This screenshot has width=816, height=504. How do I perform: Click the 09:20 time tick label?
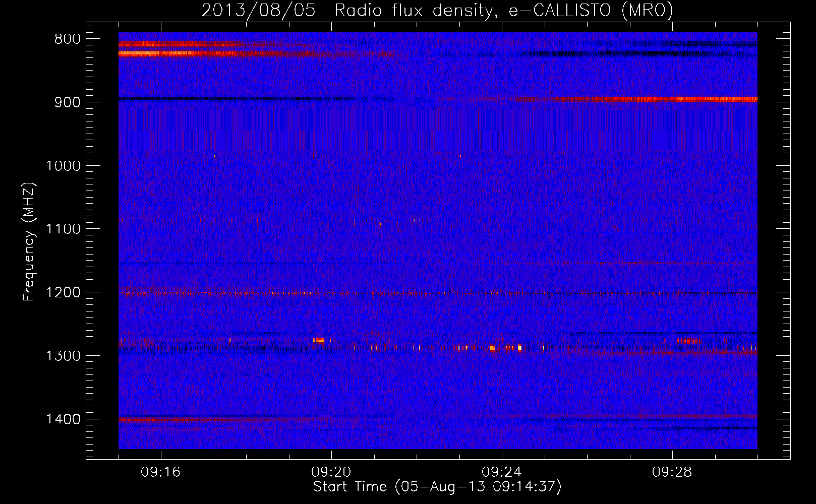pos(331,472)
